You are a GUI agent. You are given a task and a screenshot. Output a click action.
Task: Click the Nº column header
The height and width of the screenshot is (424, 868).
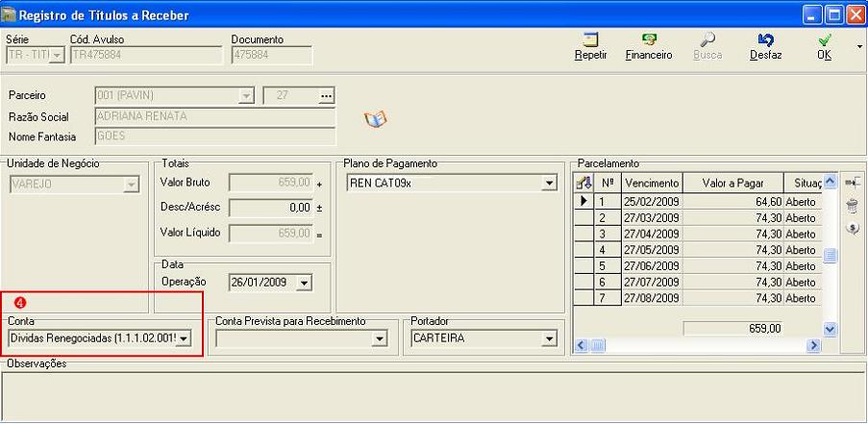pyautogui.click(x=608, y=183)
